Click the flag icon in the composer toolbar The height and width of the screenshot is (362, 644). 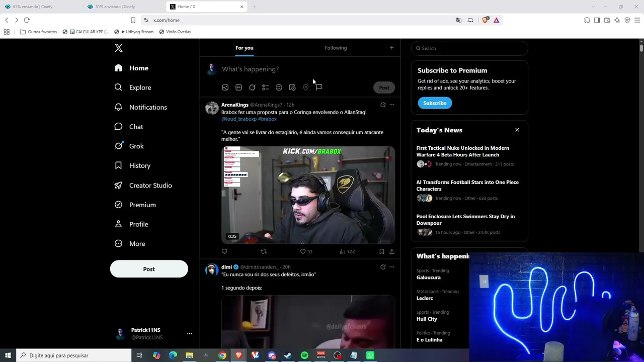click(x=319, y=87)
